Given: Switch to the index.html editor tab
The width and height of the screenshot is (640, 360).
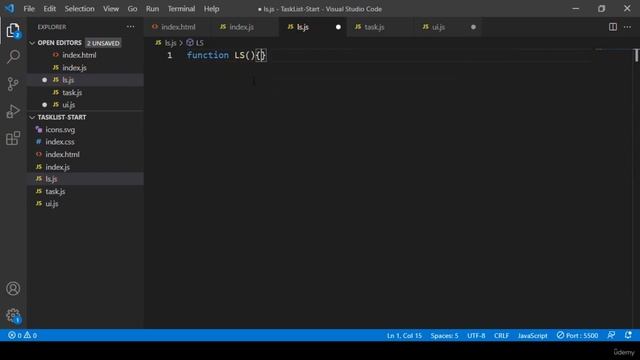Looking at the screenshot, I should [x=178, y=27].
